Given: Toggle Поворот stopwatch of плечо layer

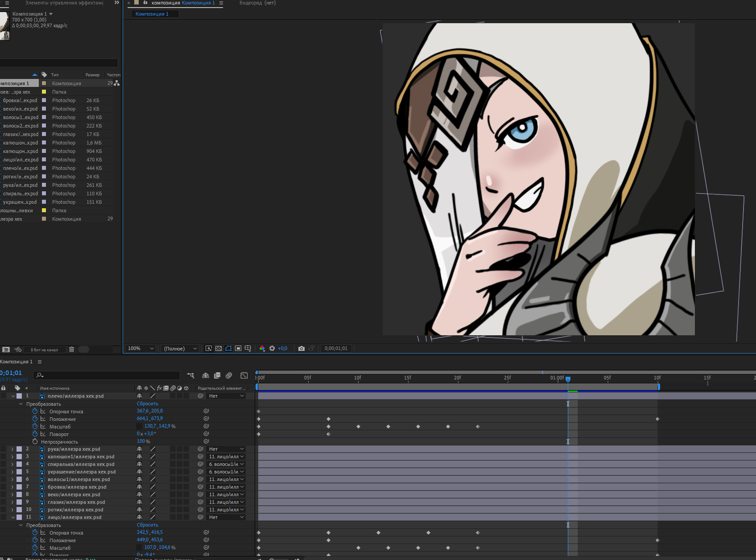Looking at the screenshot, I should (35, 434).
